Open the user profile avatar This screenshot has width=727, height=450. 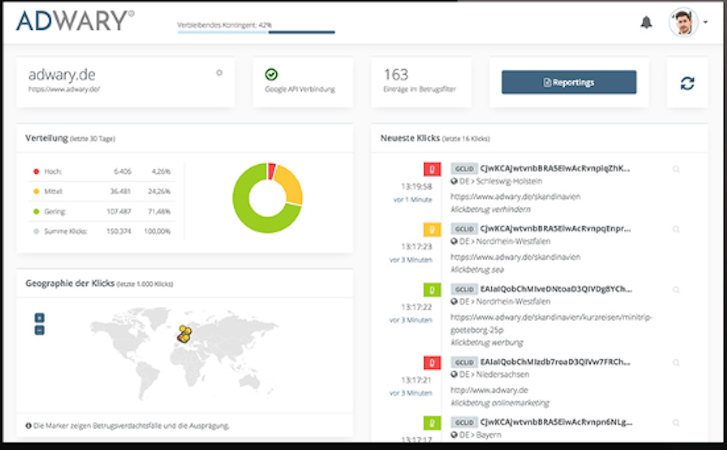683,22
